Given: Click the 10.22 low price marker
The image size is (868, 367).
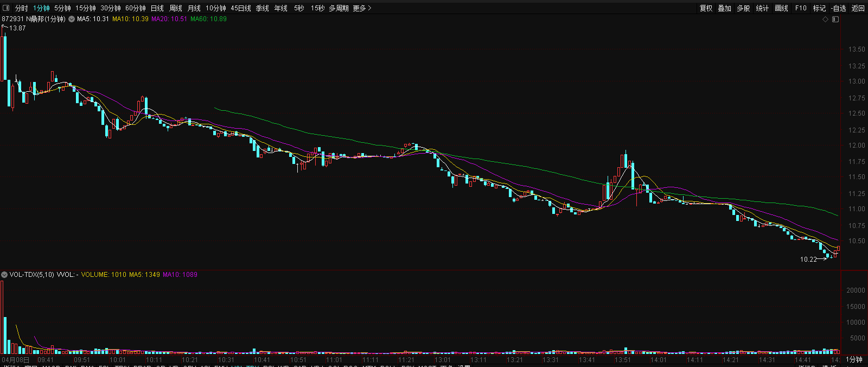Looking at the screenshot, I should tap(808, 260).
